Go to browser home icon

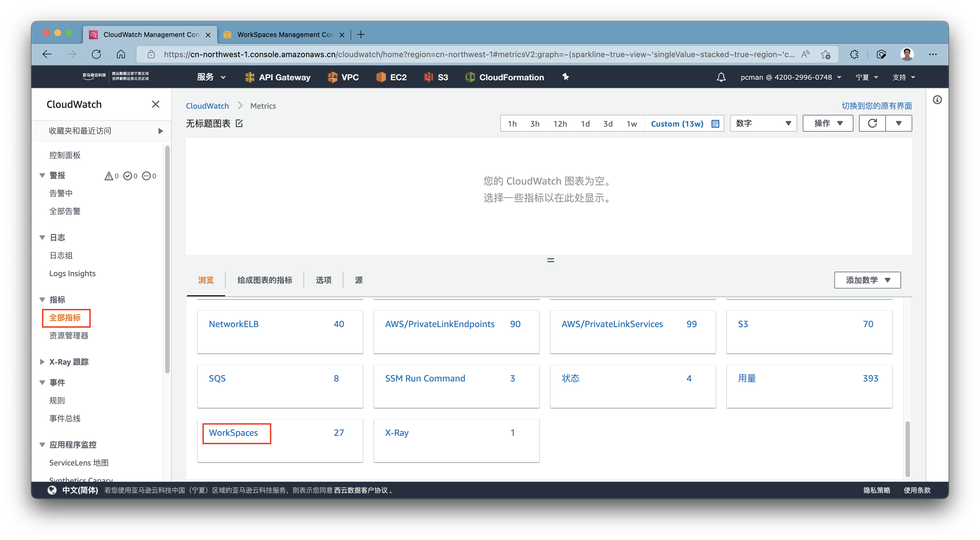121,54
